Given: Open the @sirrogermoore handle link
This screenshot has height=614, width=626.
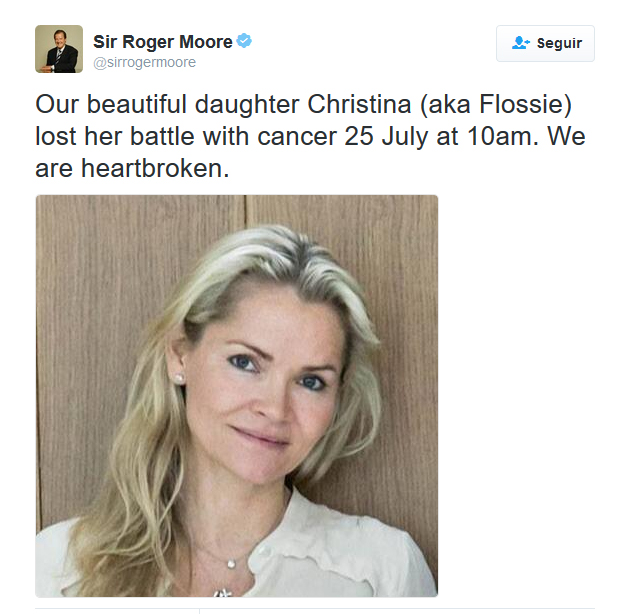Looking at the screenshot, I should point(145,62).
